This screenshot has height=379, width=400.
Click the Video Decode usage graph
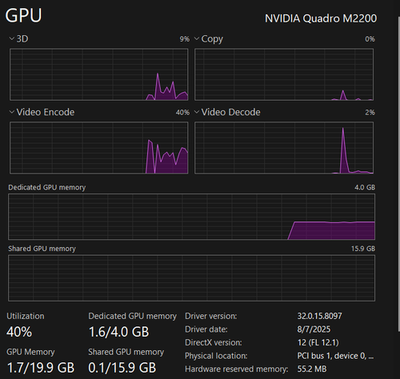(284, 148)
